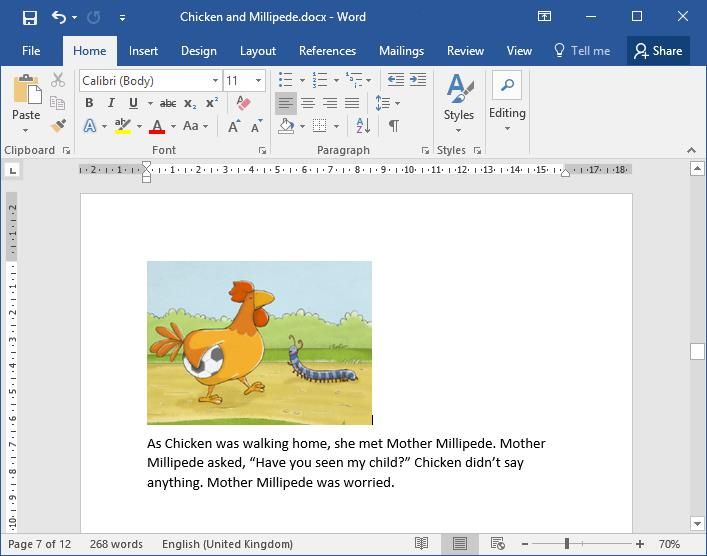This screenshot has height=556, width=707.
Task: Open the Editing find menu
Action: point(507,101)
